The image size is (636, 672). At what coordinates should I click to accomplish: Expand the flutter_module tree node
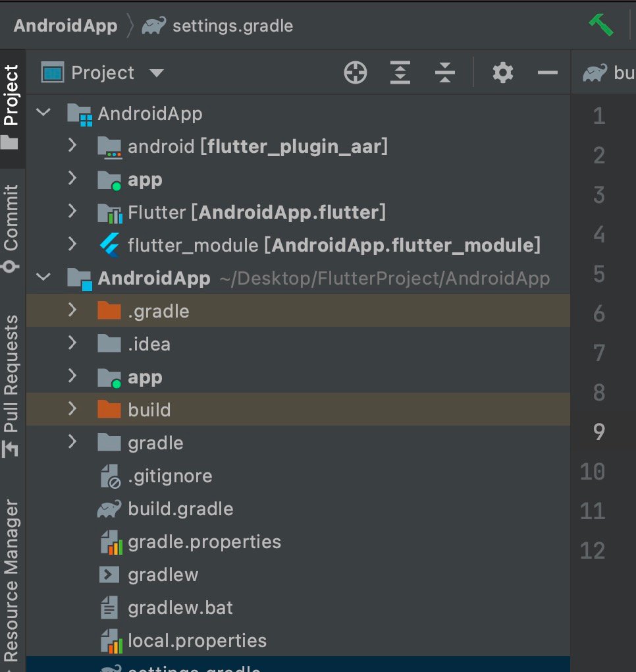(72, 245)
